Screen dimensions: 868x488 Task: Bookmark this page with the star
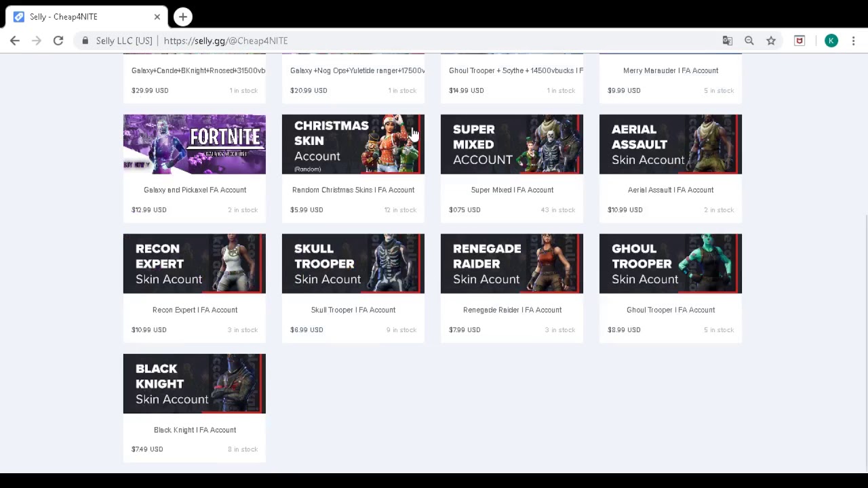771,41
